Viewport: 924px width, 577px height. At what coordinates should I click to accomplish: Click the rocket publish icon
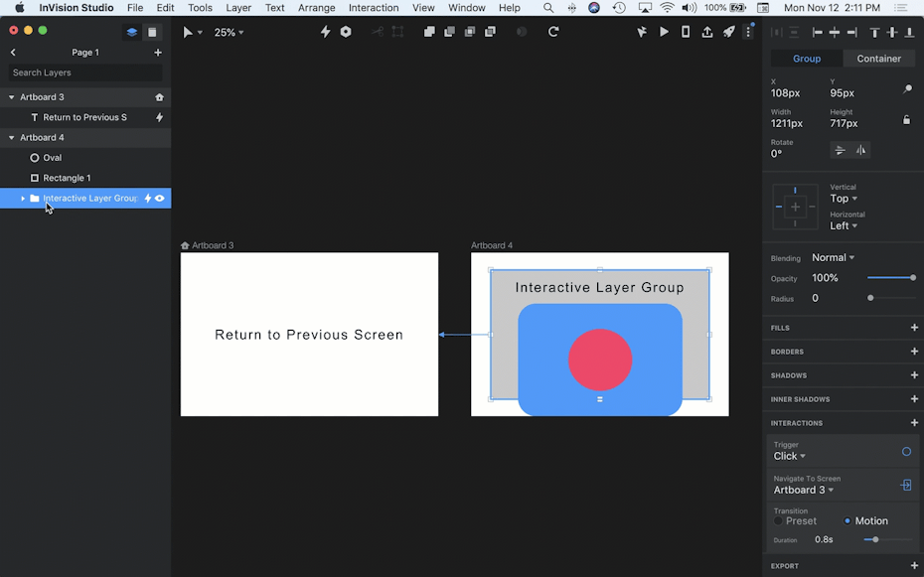point(728,32)
